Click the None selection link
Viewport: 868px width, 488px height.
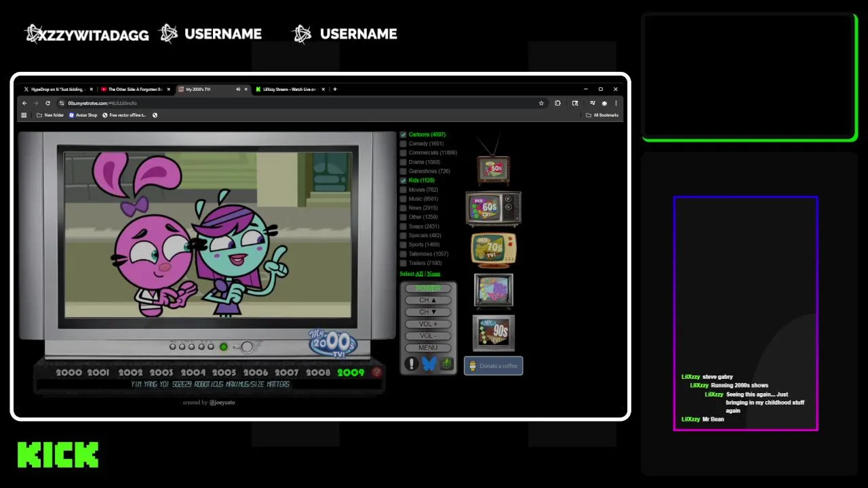click(433, 274)
